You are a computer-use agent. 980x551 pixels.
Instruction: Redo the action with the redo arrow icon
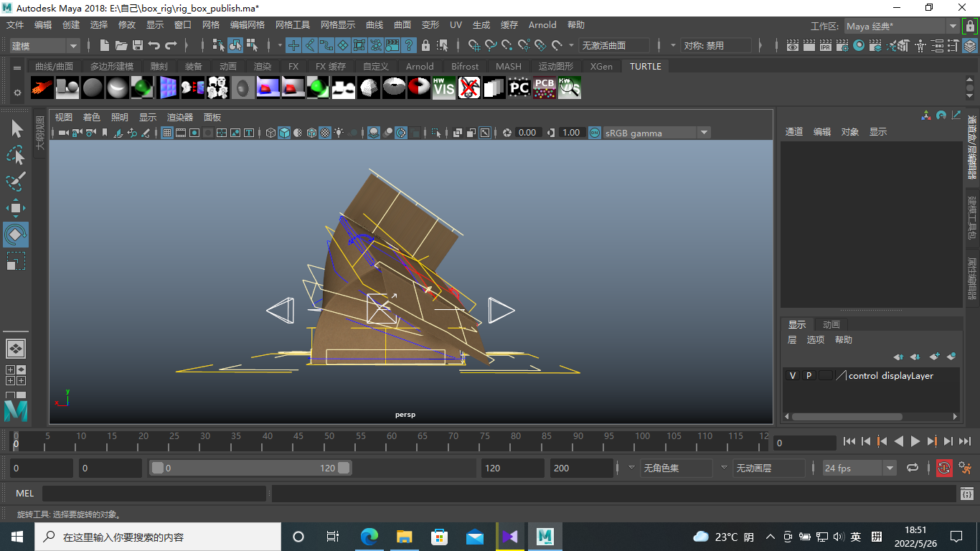(x=171, y=45)
